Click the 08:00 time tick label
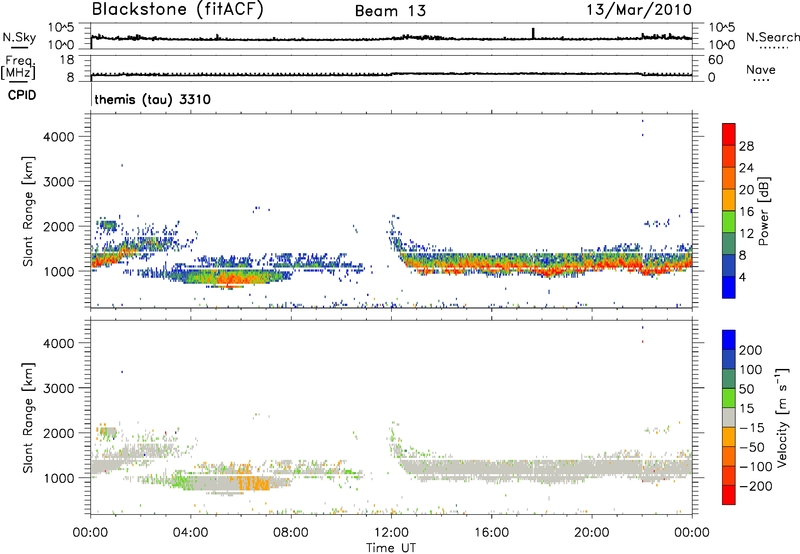 tap(291, 533)
